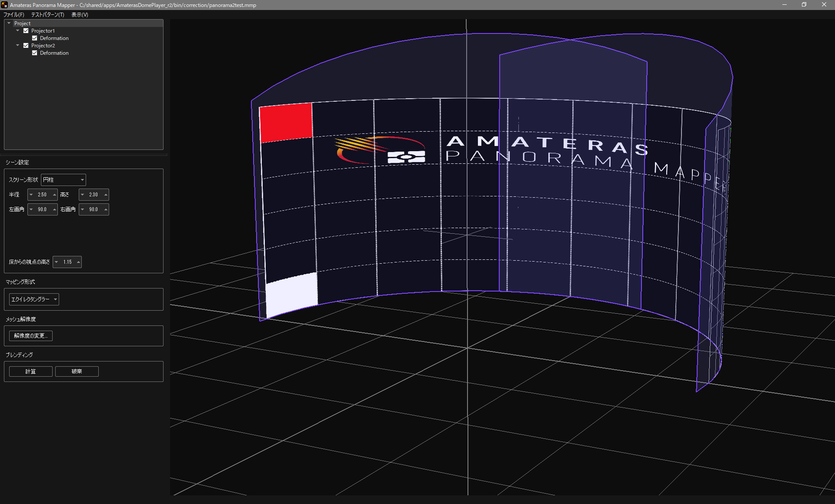835x504 pixels.
Task: Decrease the 左画角 value with down arrow
Action: (31, 209)
